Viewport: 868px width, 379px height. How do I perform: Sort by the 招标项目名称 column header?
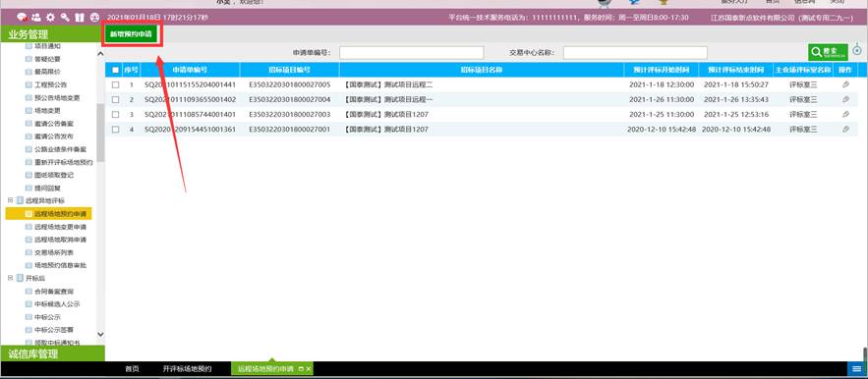coord(481,70)
